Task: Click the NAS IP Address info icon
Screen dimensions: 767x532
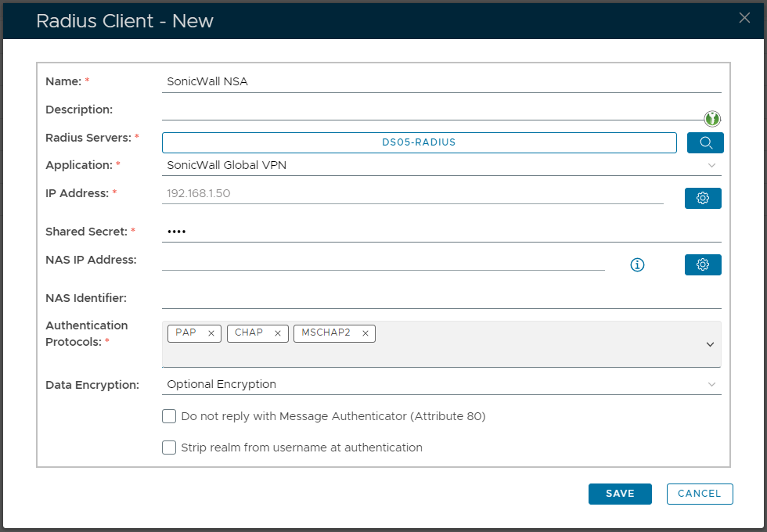Action: 637,265
